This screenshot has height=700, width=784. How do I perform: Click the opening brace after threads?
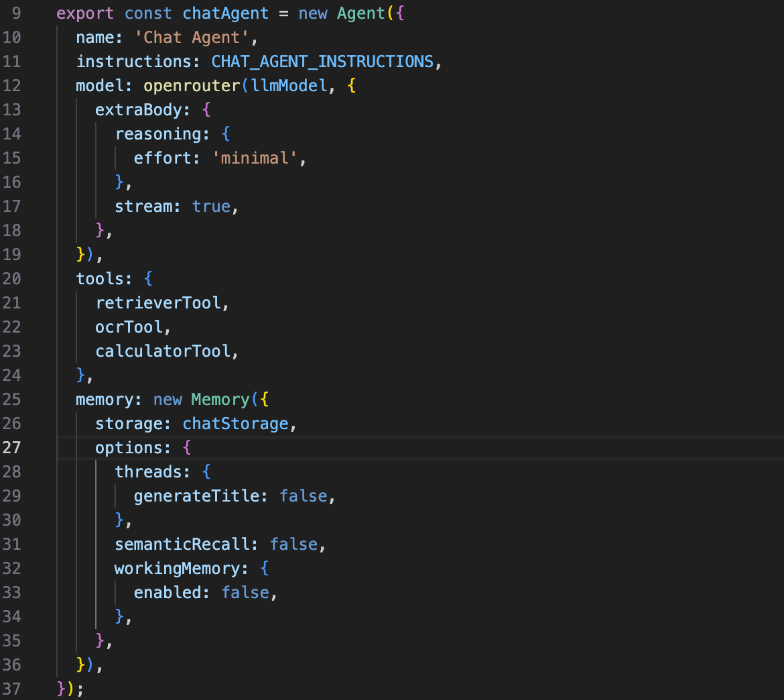pos(206,472)
